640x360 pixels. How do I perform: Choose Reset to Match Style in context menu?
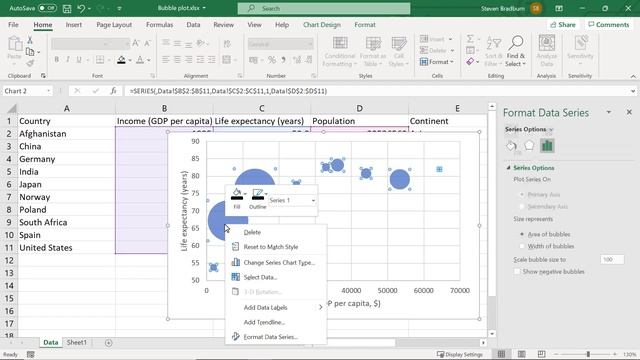pyautogui.click(x=276, y=247)
